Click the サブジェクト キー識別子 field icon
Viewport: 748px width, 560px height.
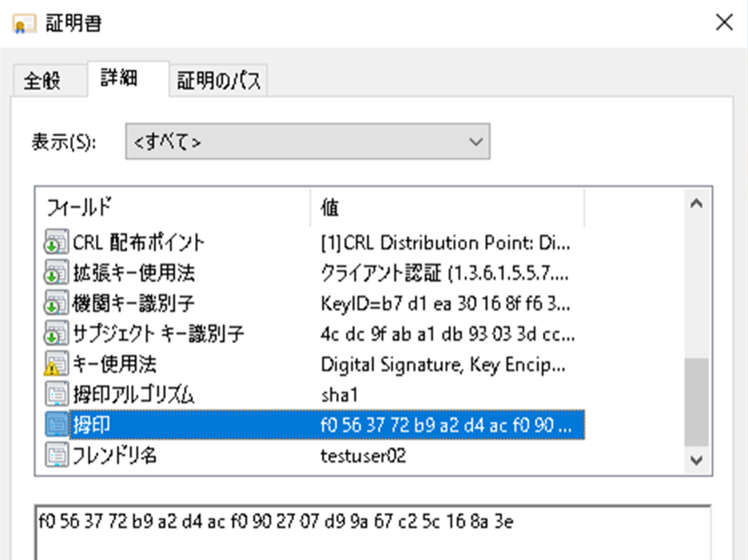tap(55, 334)
